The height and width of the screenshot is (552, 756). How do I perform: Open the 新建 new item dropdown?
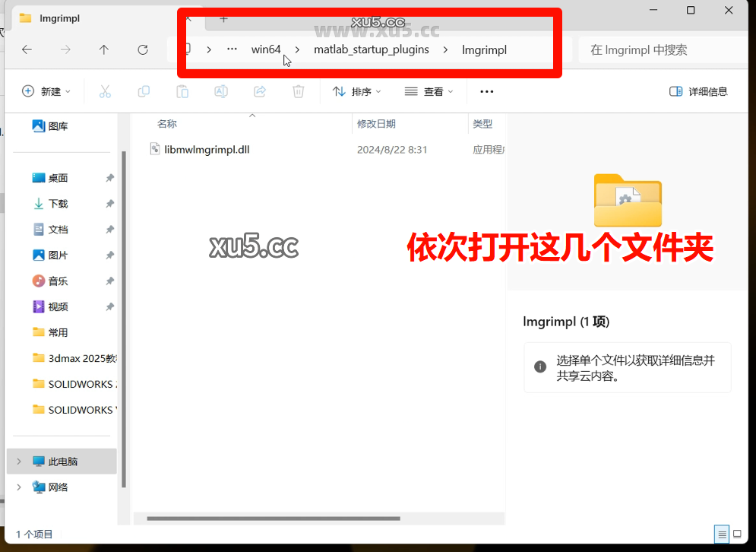click(x=46, y=91)
